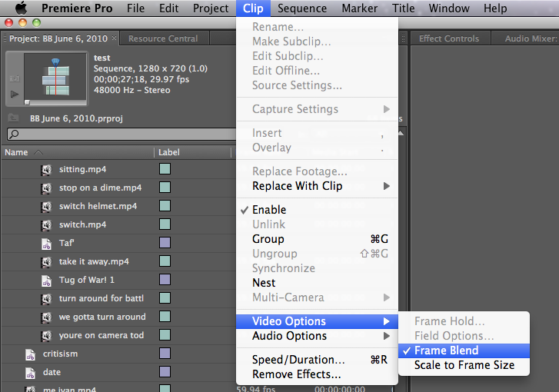Click the test sequence preview thumbnail
This screenshot has width=559, height=392.
55,77
